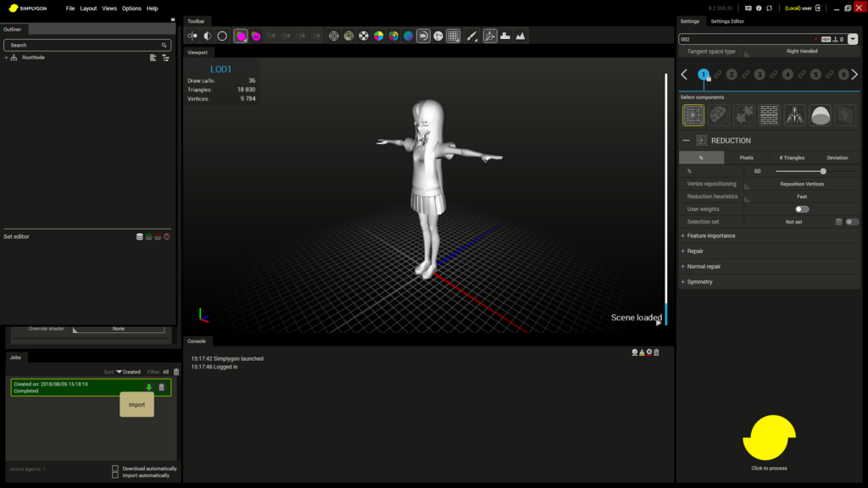Expand the Feature importance section
The image size is (868, 488).
point(683,236)
